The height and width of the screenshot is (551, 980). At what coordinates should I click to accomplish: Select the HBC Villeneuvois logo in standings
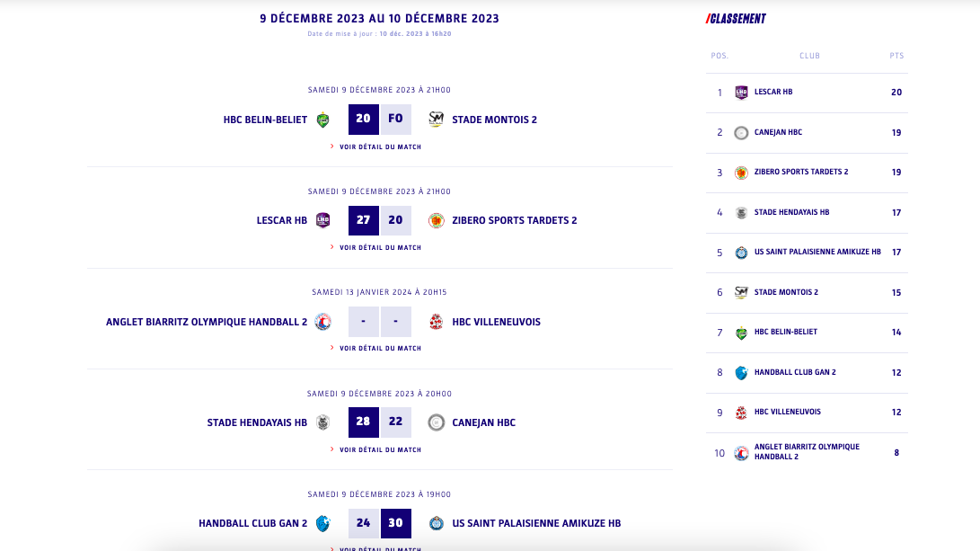[741, 413]
